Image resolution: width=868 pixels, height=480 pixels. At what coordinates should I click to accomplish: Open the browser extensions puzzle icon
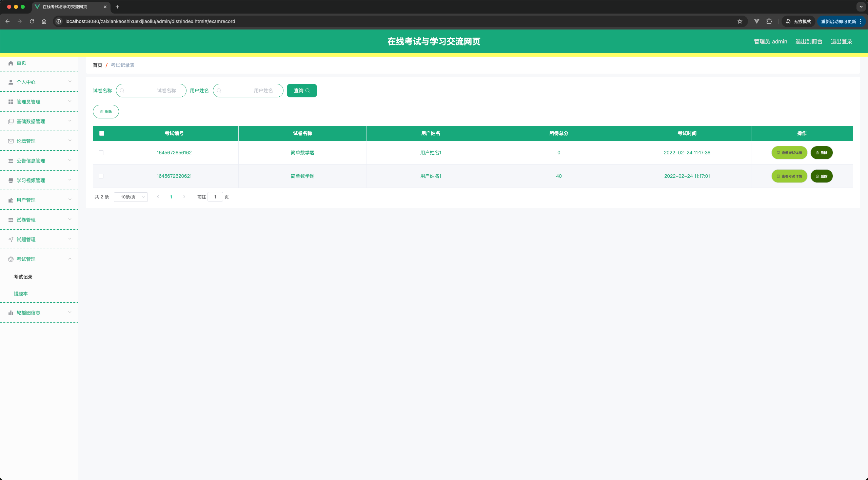pyautogui.click(x=769, y=21)
